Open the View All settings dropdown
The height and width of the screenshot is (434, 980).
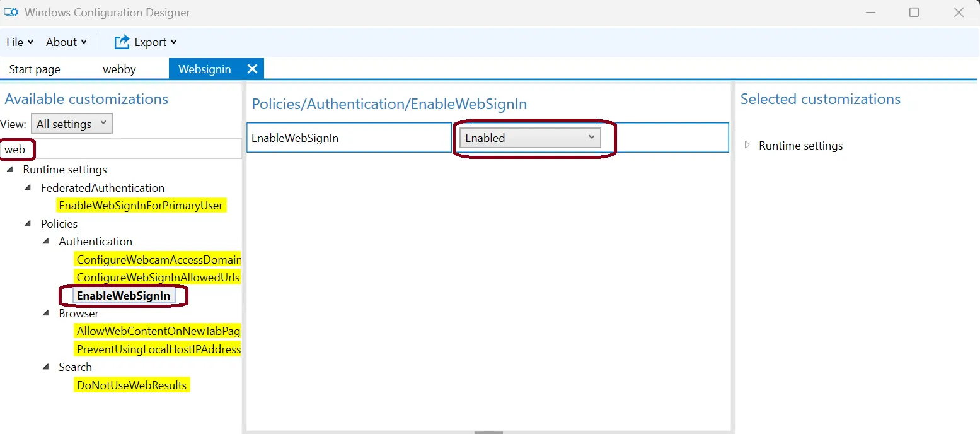[72, 124]
